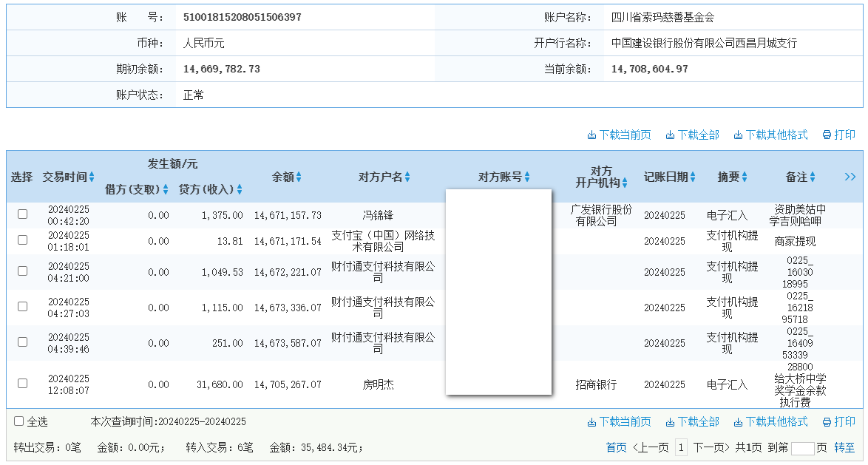Go to 下一页 next page
The image size is (868, 465).
[x=711, y=447]
